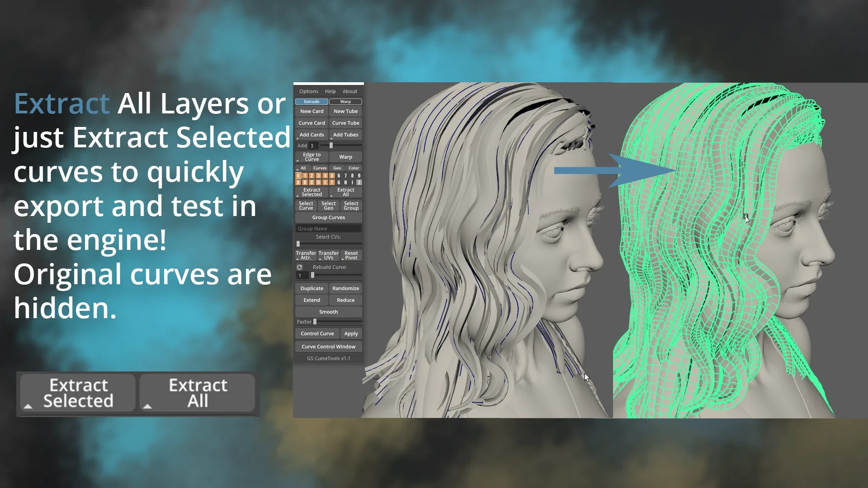Click the Geo tab

(x=337, y=168)
